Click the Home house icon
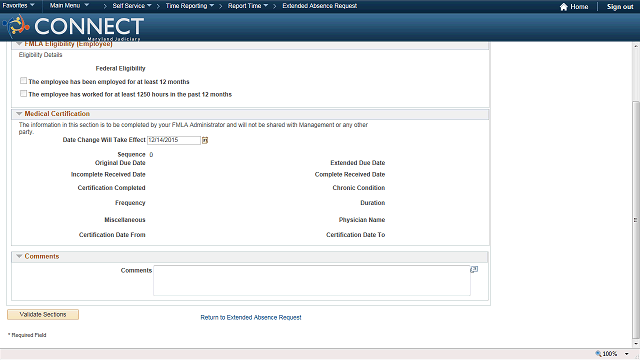640x360 pixels. pos(564,7)
